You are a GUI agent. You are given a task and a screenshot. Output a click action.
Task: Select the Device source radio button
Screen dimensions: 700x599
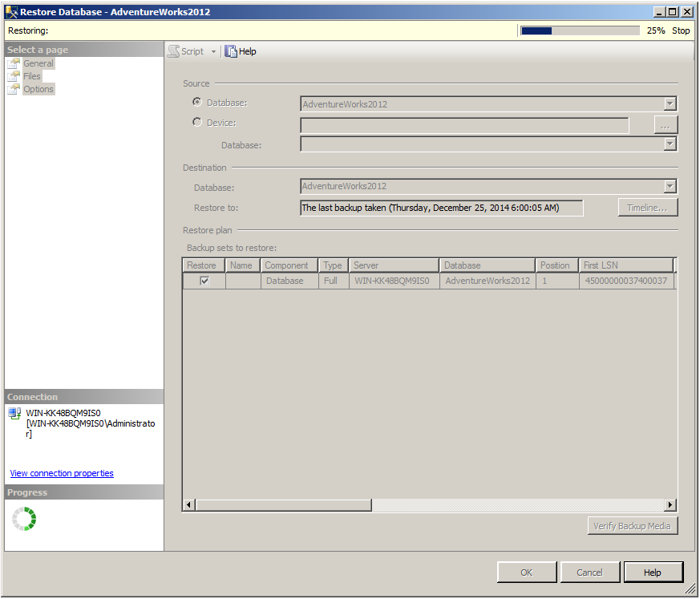(197, 123)
